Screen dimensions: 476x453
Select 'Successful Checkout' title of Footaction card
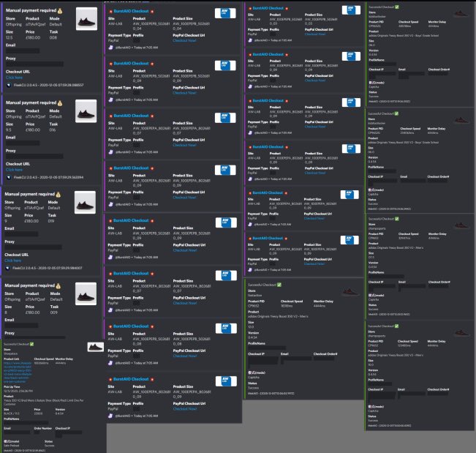click(x=262, y=285)
